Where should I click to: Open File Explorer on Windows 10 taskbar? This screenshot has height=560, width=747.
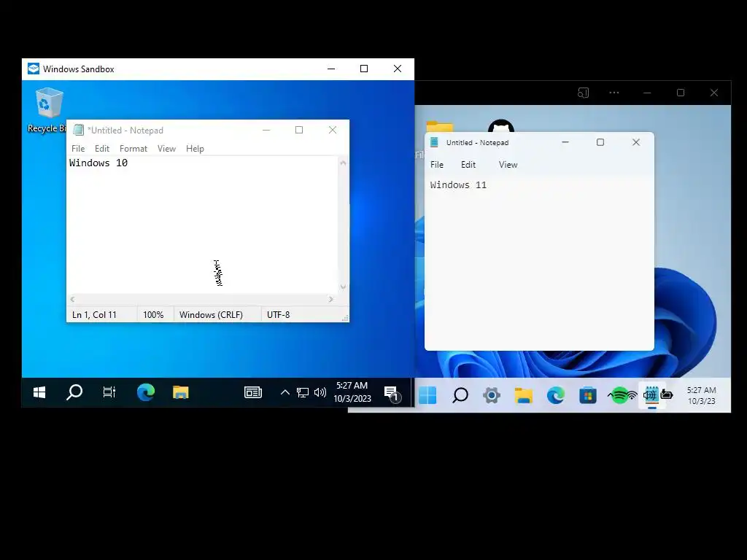click(181, 392)
